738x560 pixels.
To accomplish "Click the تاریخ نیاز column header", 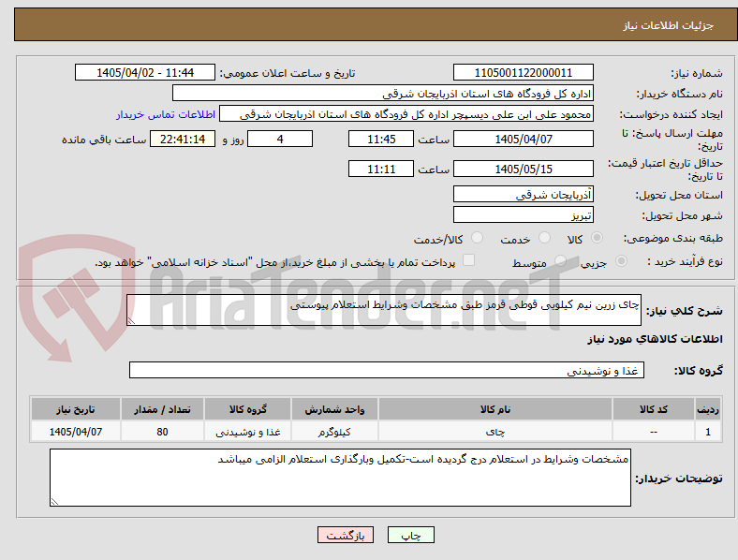I will pos(75,409).
